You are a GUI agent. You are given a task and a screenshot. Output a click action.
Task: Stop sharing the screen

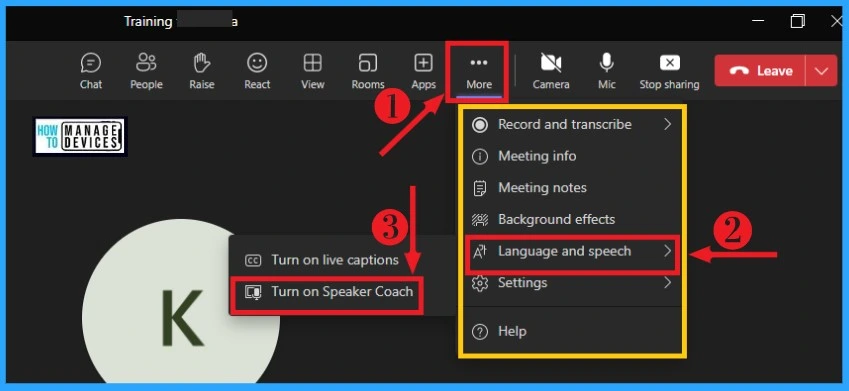click(x=669, y=71)
